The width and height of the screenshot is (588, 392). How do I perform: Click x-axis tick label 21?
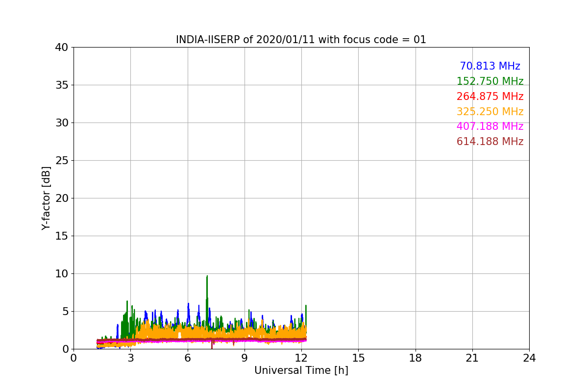pos(472,358)
